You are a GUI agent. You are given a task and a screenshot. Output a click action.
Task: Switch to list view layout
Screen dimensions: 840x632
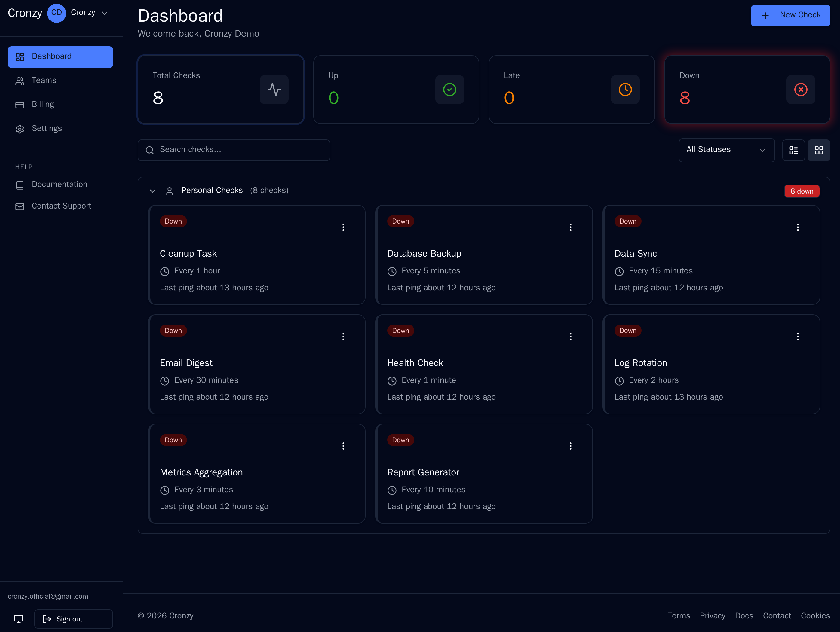[794, 150]
